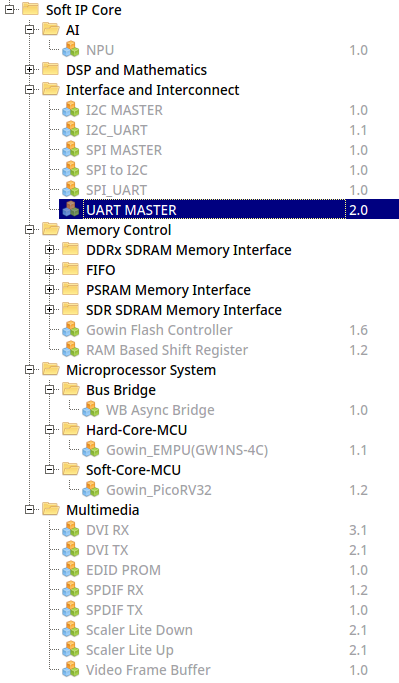Click the Video Frame Buffer icon
The width and height of the screenshot is (399, 683).
click(x=71, y=669)
